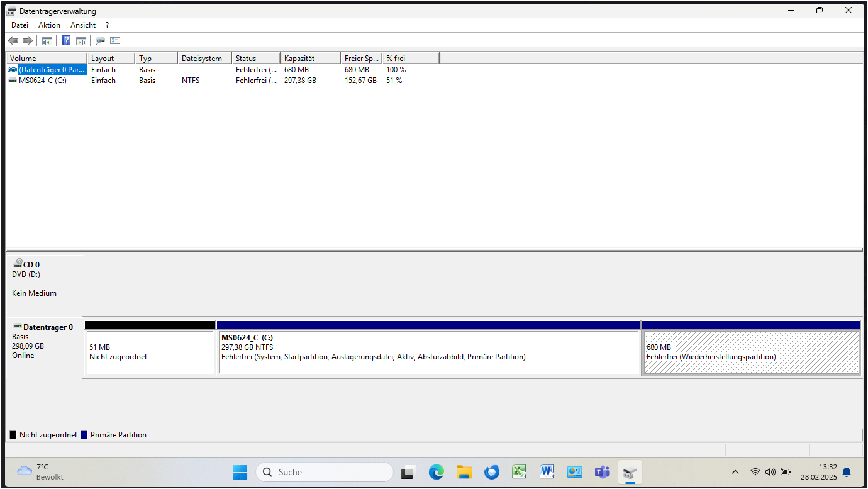868x489 pixels.
Task: Open the clock showing 13:32
Action: point(819,472)
